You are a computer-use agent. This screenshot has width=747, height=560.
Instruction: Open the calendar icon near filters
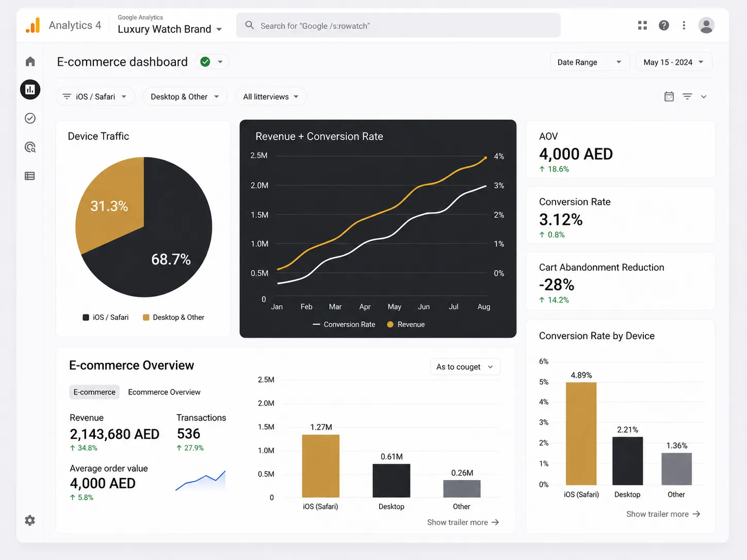[x=669, y=96]
